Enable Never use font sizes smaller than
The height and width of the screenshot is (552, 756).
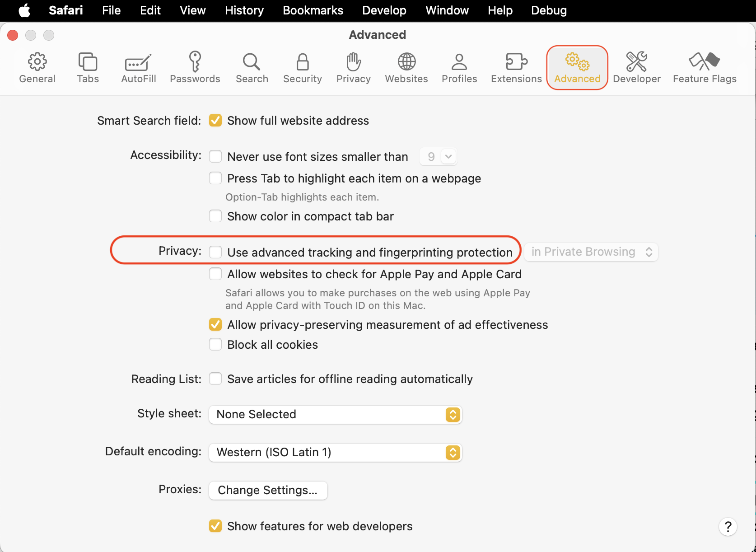(215, 157)
